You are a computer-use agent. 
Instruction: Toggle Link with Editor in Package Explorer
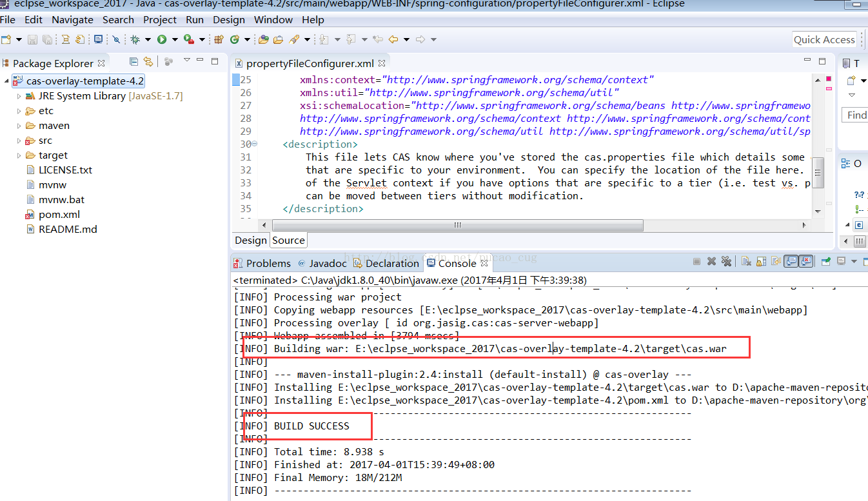(148, 61)
